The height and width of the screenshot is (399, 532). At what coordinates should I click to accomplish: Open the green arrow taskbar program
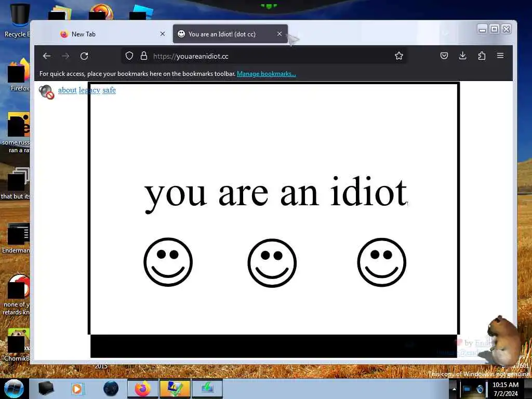click(207, 389)
